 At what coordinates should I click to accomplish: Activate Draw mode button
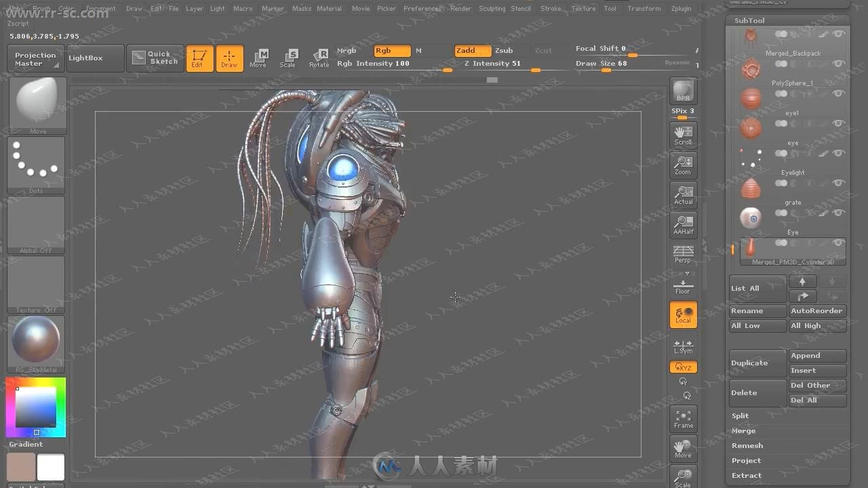[x=229, y=58]
